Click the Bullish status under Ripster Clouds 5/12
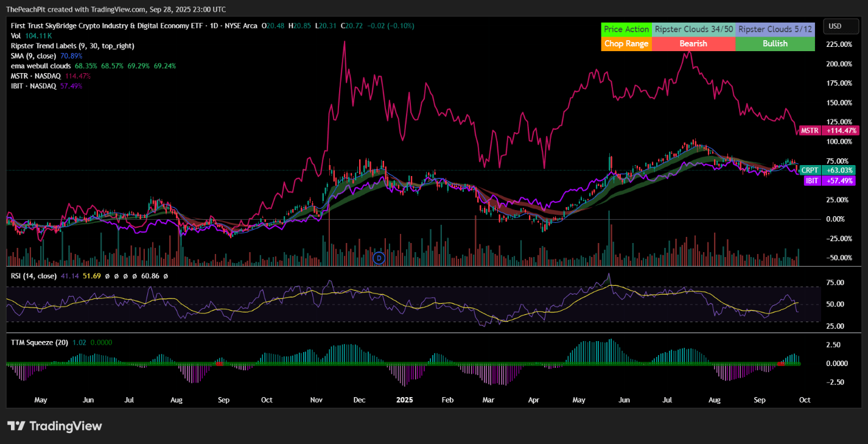This screenshot has width=868, height=444. pos(774,43)
